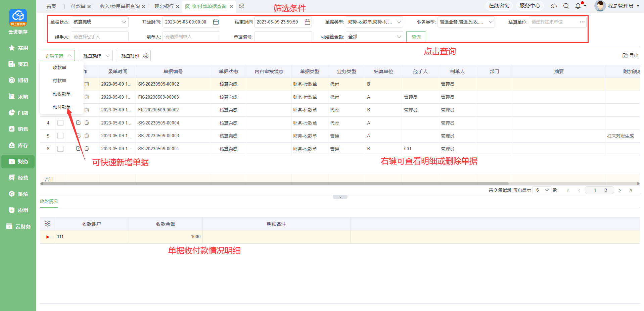The height and width of the screenshot is (311, 644).
Task: Expand the 可结算金额 dropdown
Action: tap(374, 37)
